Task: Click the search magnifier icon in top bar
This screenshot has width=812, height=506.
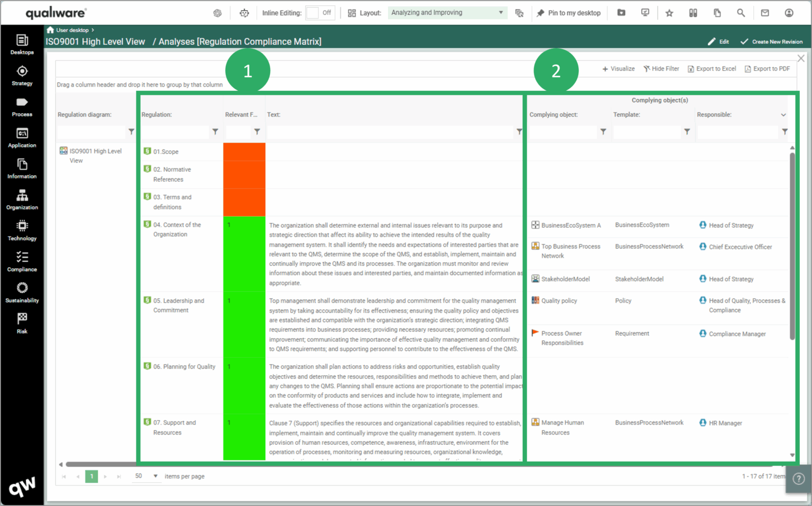Action: pos(741,13)
